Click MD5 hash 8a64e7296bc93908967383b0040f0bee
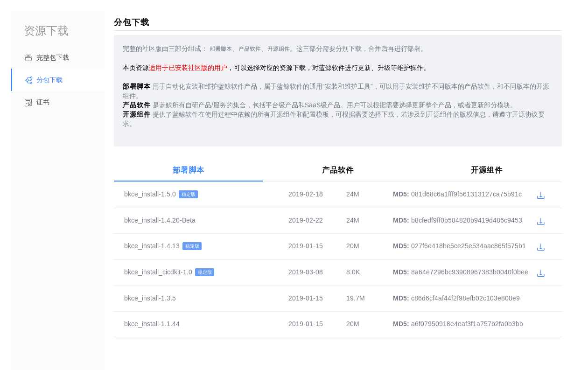Viewport: 588px width, 370px height. 469,272
